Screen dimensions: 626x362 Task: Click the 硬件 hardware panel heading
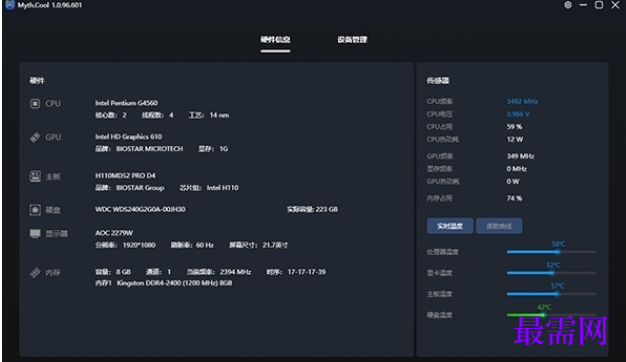37,81
